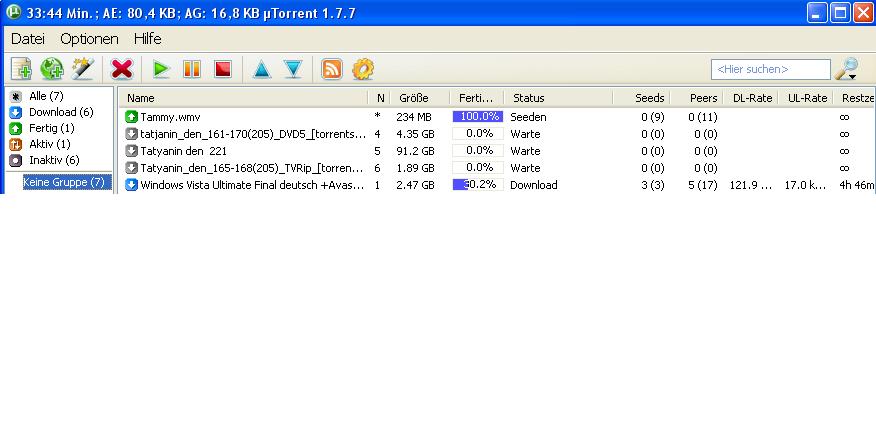Image resolution: width=876 pixels, height=432 pixels.
Task: Click the 100.0% progress bar of Tammy.wmv
Action: pos(478,117)
